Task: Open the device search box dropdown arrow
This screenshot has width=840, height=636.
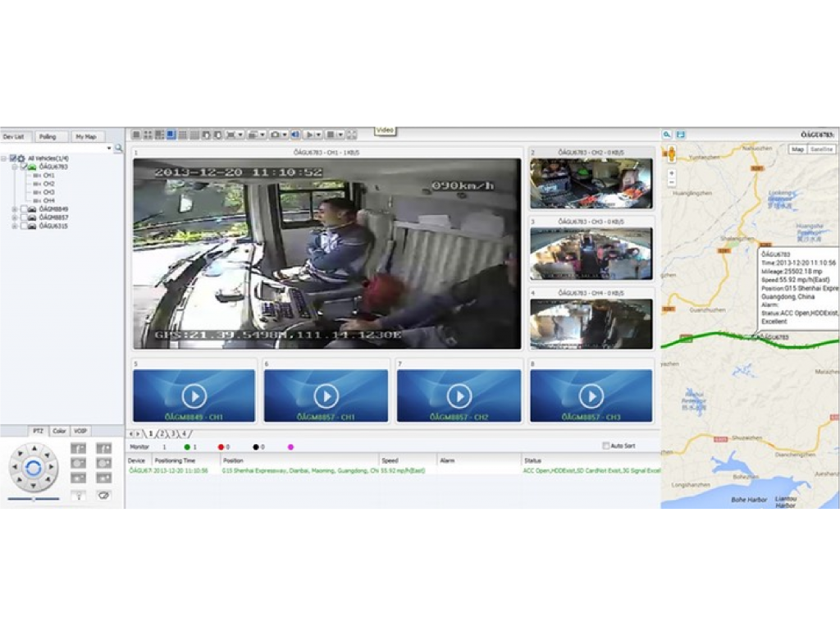Action: pos(109,148)
